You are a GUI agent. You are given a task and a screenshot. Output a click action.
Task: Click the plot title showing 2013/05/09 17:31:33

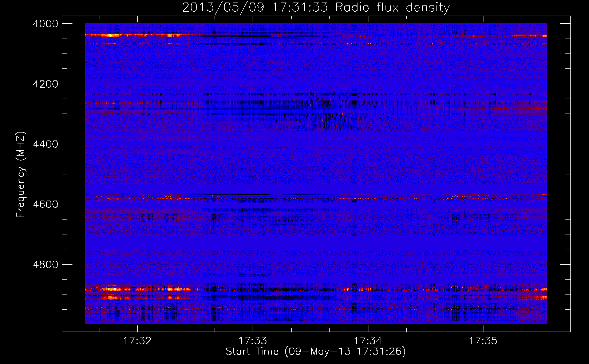[x=316, y=8]
